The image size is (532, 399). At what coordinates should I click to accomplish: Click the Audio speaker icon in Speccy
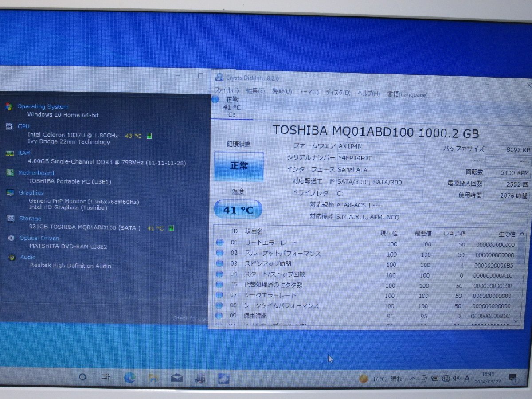[12, 257]
